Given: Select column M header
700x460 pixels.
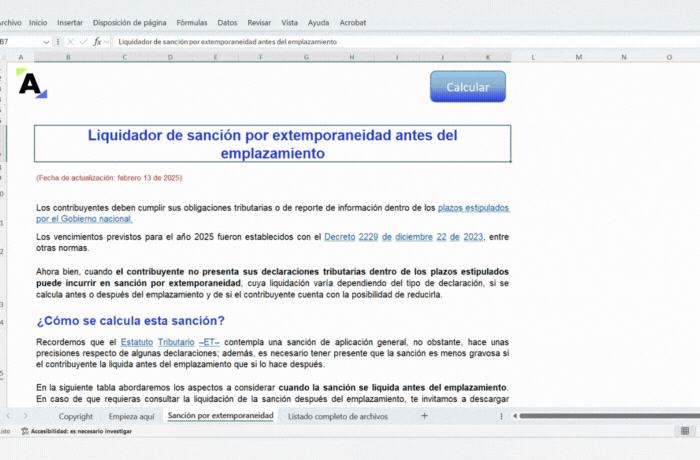Looking at the screenshot, I should tap(579, 57).
